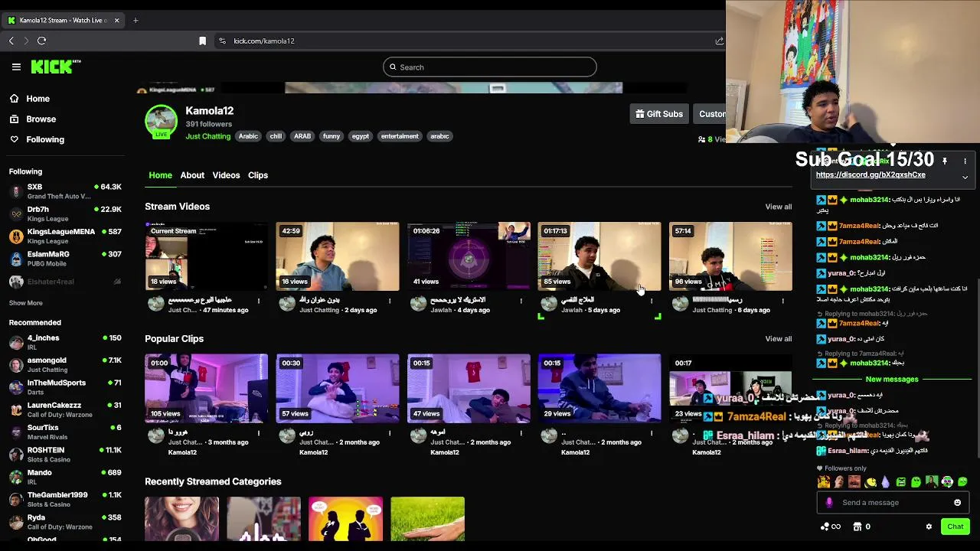Focus the Send a message field
980x551 pixels.
(x=892, y=503)
